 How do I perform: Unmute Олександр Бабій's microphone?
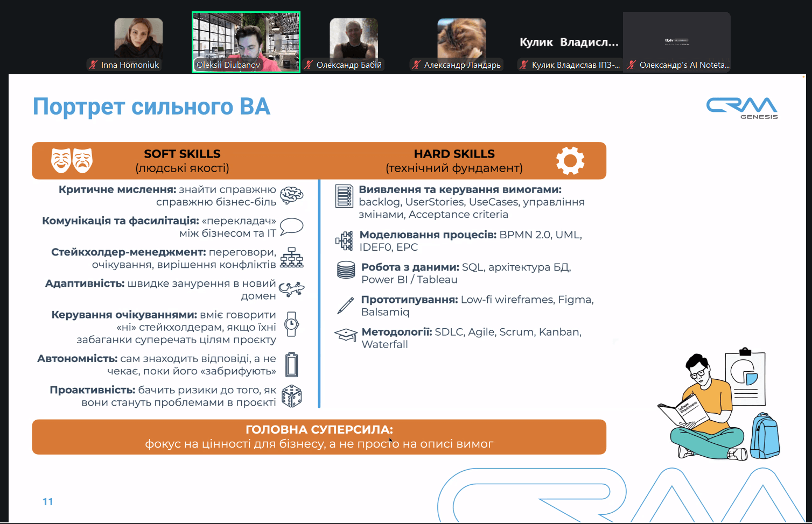pos(308,65)
